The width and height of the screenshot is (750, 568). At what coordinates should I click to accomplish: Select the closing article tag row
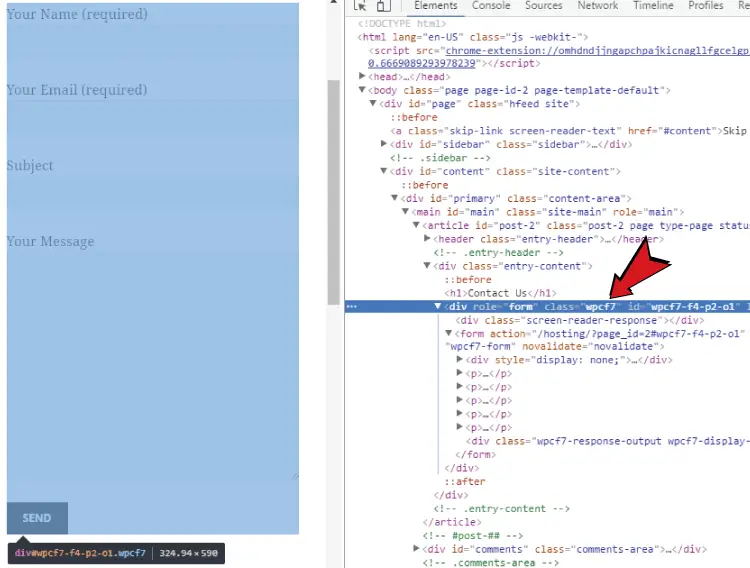[452, 522]
